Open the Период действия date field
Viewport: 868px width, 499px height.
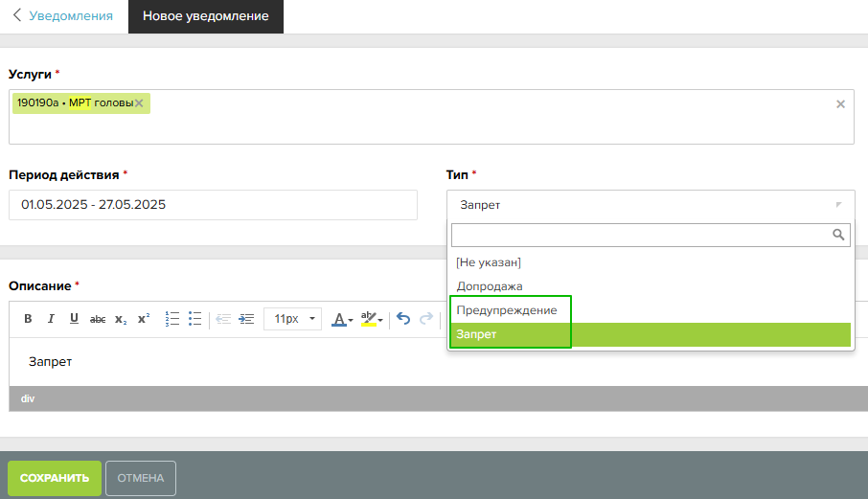point(213,205)
